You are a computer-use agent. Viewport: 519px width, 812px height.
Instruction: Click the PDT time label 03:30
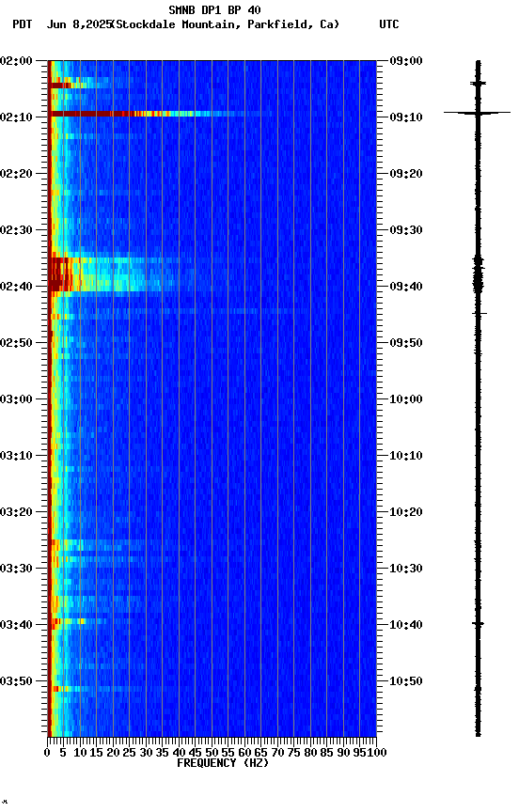tap(16, 570)
